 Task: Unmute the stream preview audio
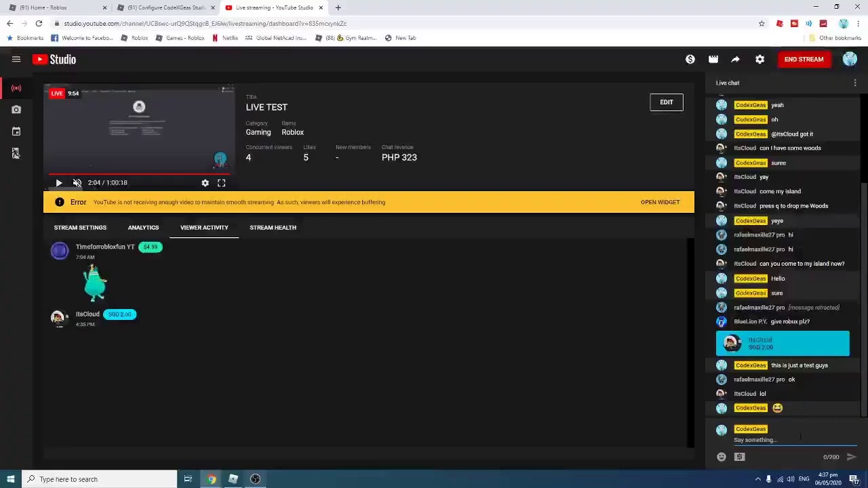coord(77,183)
